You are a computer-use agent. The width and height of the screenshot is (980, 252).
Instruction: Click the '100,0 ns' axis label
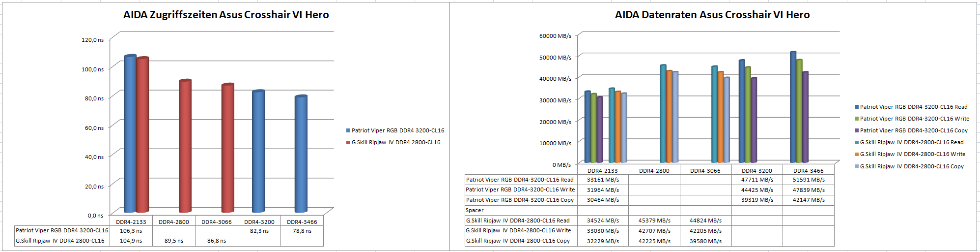(92, 69)
